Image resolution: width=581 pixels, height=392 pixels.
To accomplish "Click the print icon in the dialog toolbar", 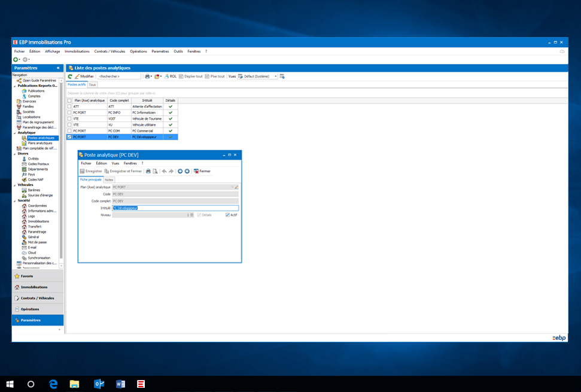I will pos(148,171).
